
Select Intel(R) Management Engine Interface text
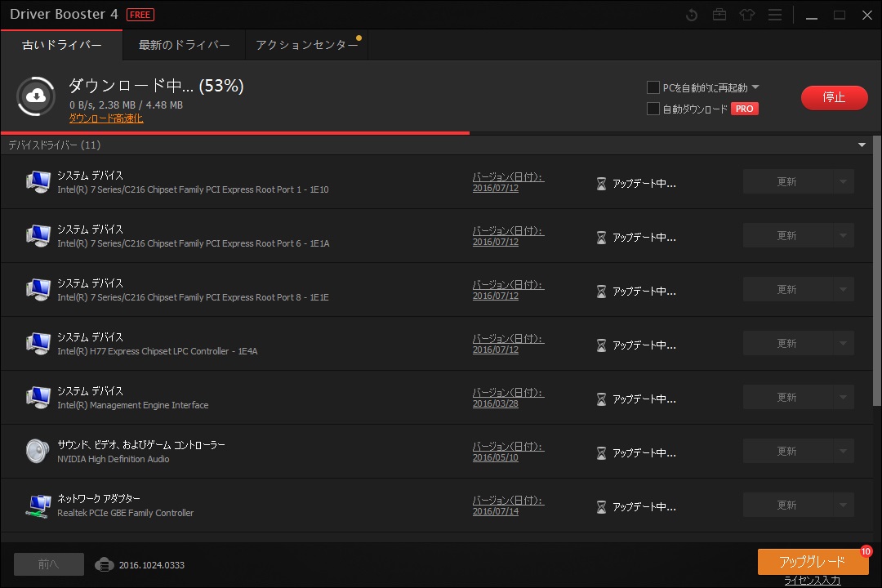[x=133, y=405]
